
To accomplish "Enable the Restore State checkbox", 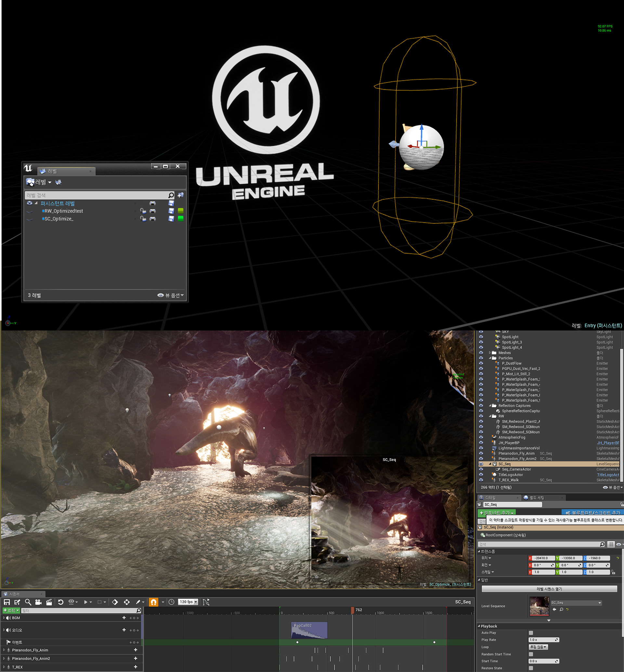I will (531, 668).
